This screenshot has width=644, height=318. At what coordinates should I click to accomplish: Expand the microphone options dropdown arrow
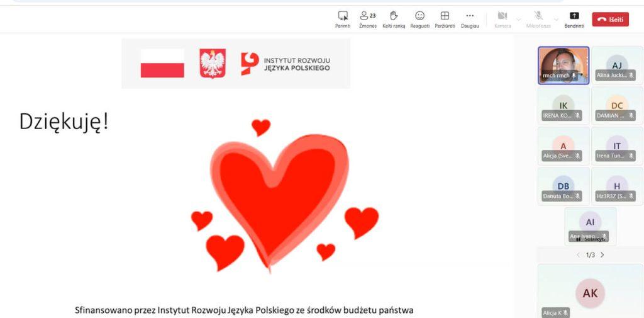pos(556,20)
